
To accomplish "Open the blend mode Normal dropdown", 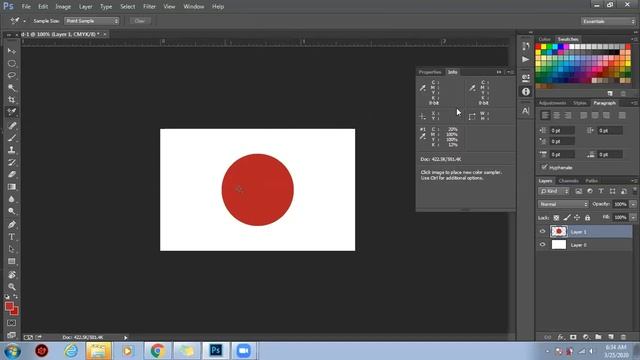I will click(x=563, y=204).
